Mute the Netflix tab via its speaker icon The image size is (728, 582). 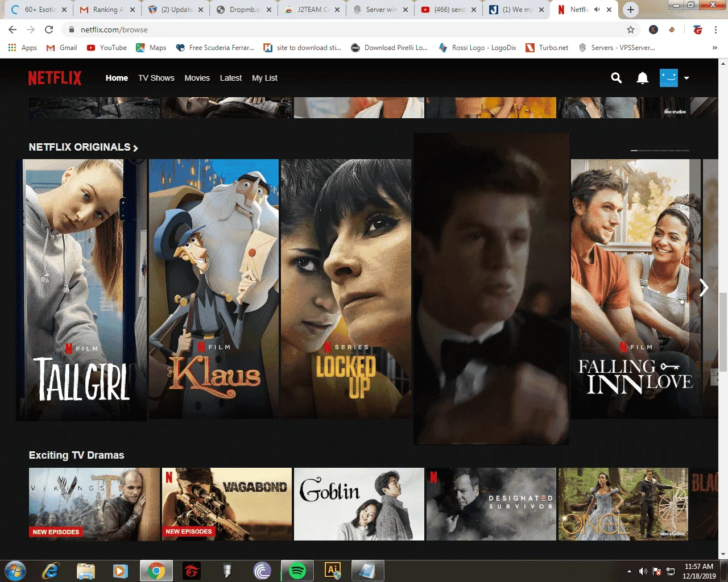pyautogui.click(x=597, y=10)
